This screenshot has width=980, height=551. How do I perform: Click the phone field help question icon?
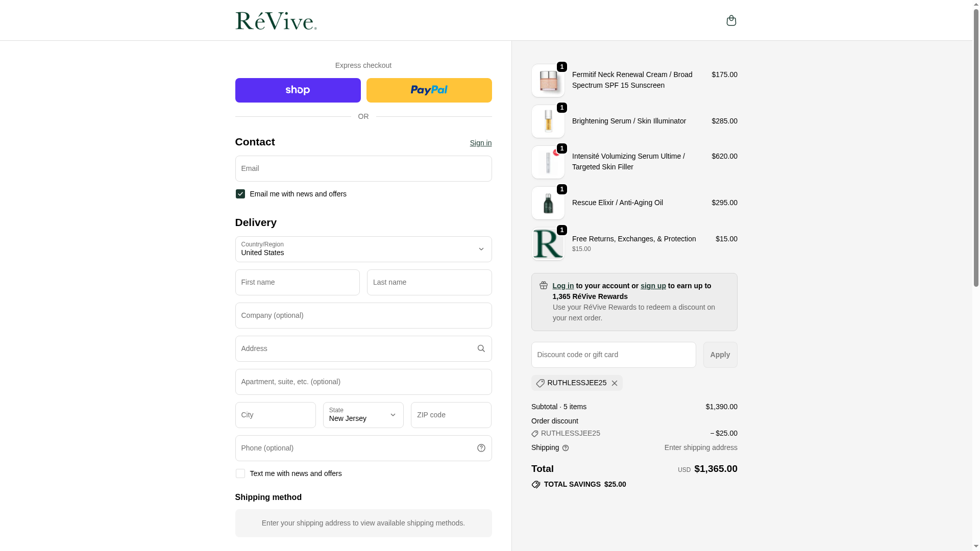click(x=481, y=448)
